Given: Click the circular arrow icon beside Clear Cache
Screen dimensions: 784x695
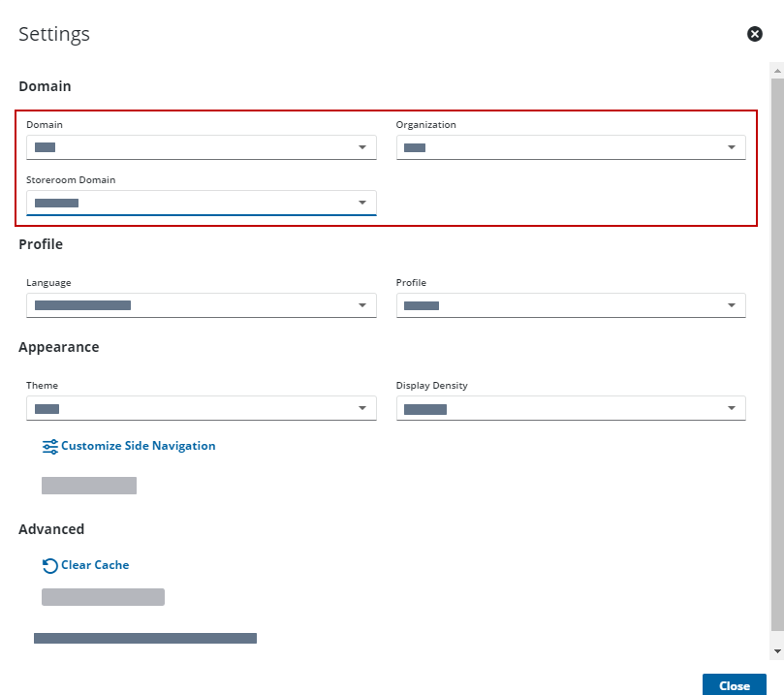Looking at the screenshot, I should click(50, 566).
